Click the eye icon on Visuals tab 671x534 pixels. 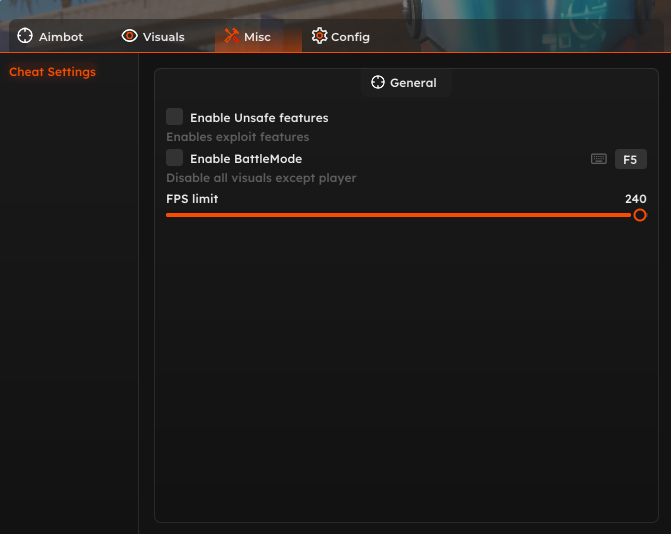(129, 36)
